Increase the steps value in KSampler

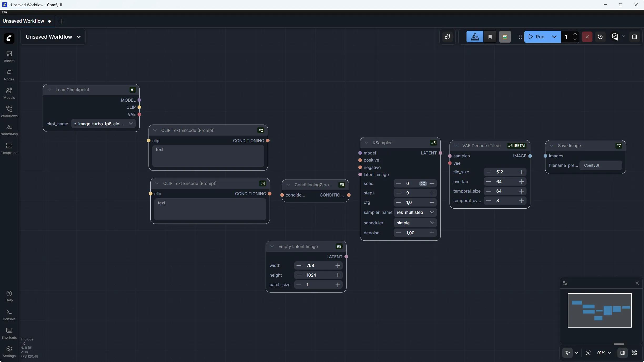tap(432, 193)
